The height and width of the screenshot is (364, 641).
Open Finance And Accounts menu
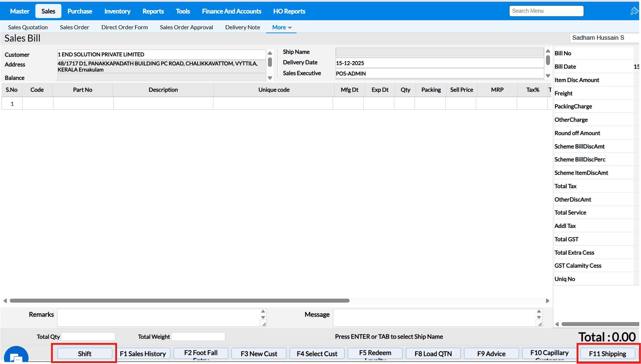[231, 11]
